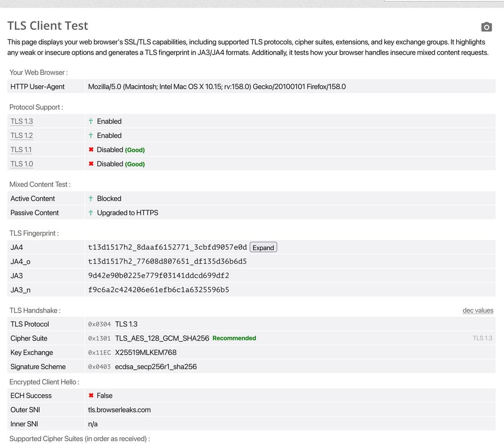Click the Inner SNI n/a value
Viewport: 504px width, 444px height.
[93, 424]
